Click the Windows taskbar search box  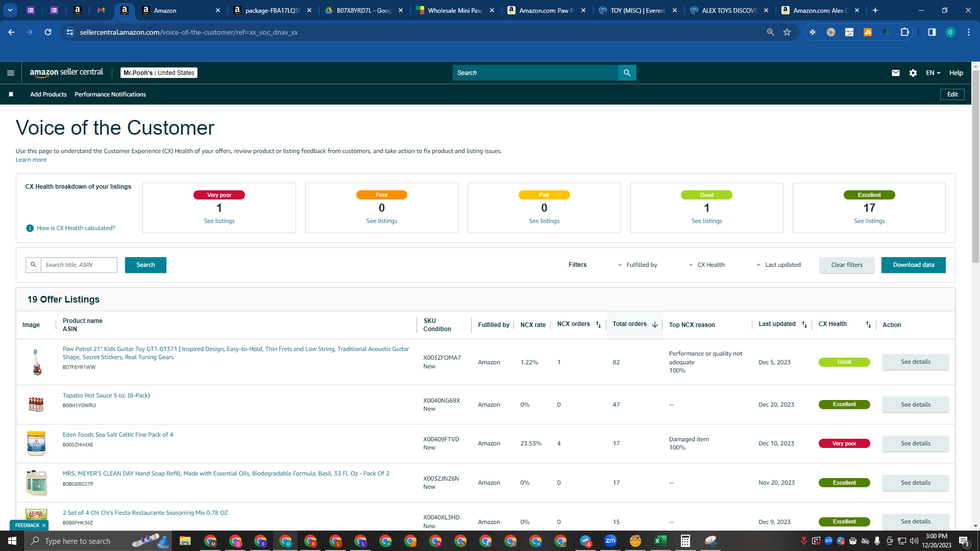[x=97, y=541]
